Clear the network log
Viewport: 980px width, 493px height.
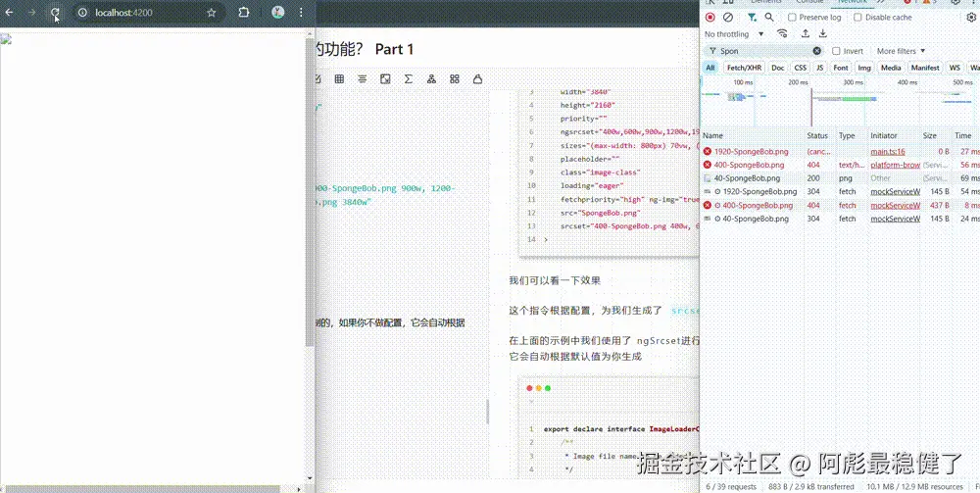pos(728,18)
